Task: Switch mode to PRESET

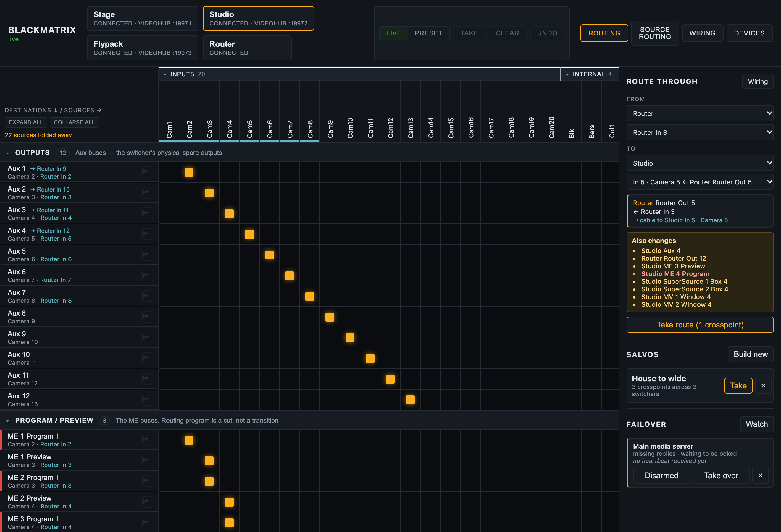Action: pyautogui.click(x=428, y=33)
